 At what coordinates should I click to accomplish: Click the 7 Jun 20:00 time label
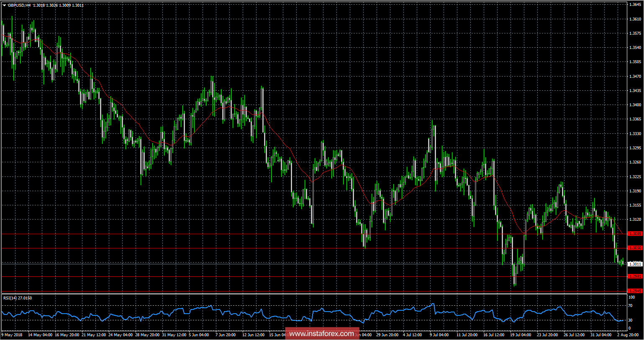pyautogui.click(x=226, y=335)
